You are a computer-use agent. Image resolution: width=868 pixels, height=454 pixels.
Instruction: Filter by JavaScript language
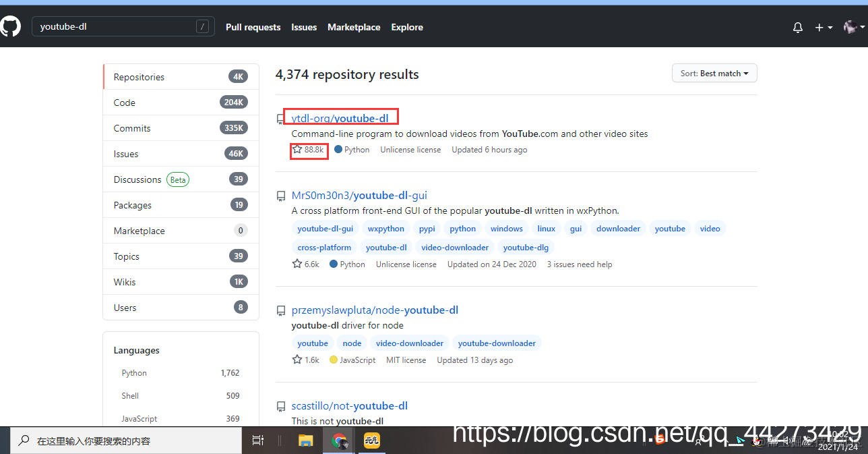(181, 419)
